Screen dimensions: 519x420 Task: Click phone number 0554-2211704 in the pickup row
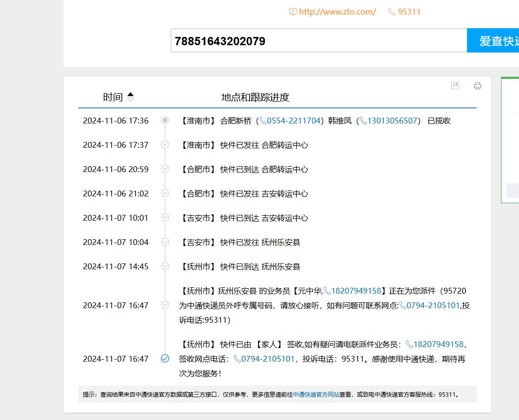pyautogui.click(x=294, y=121)
